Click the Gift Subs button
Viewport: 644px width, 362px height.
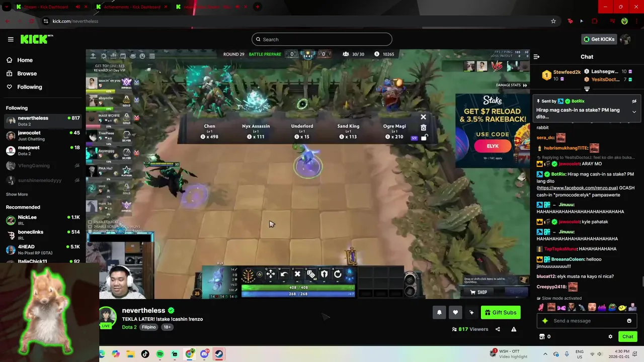(x=501, y=312)
